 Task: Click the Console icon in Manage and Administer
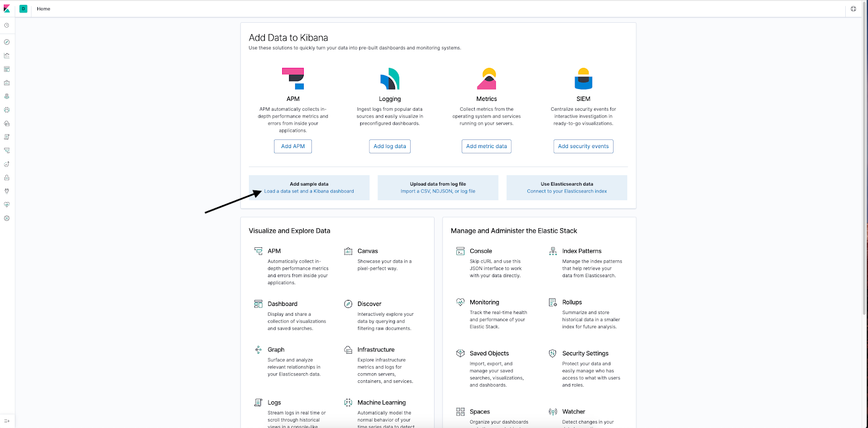(461, 251)
